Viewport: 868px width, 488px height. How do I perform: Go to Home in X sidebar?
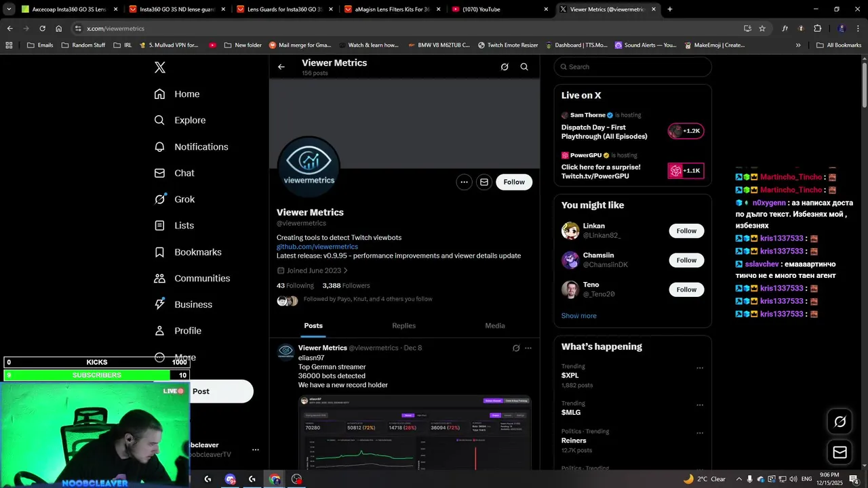pyautogui.click(x=177, y=94)
